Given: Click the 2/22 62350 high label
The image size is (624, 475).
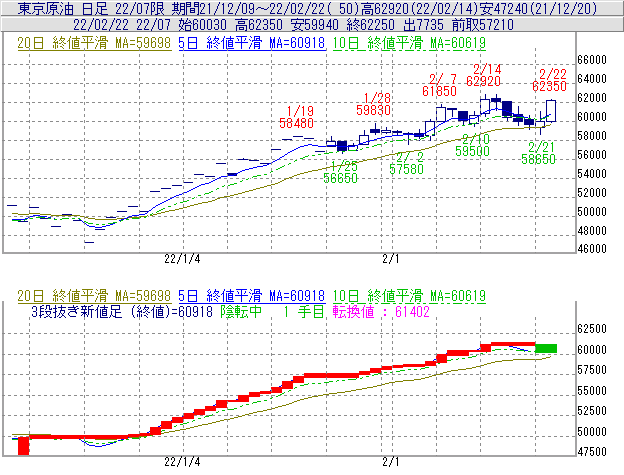Looking at the screenshot, I should pos(550,80).
